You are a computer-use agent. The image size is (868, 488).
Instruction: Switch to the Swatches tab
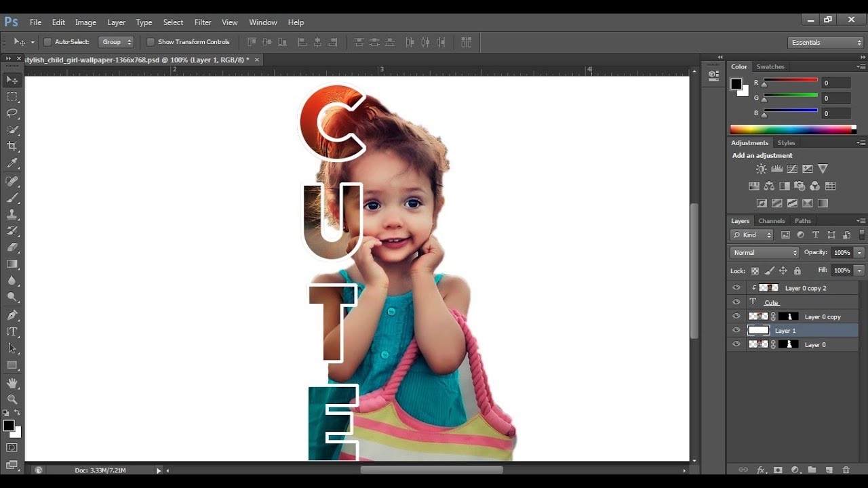(770, 66)
